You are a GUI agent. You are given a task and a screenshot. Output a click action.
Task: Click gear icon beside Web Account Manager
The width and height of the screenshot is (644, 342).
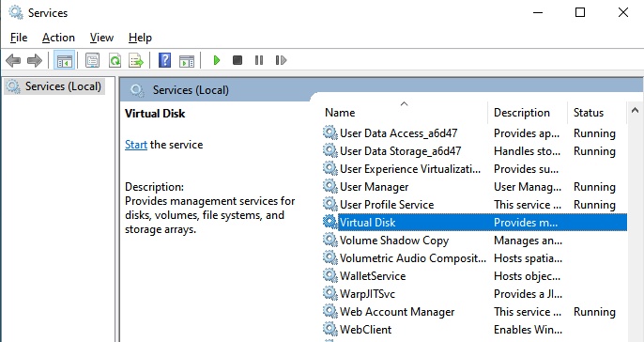tap(330, 311)
